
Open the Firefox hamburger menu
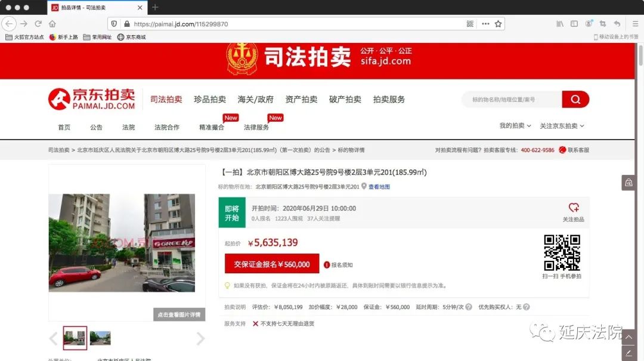coord(635,24)
